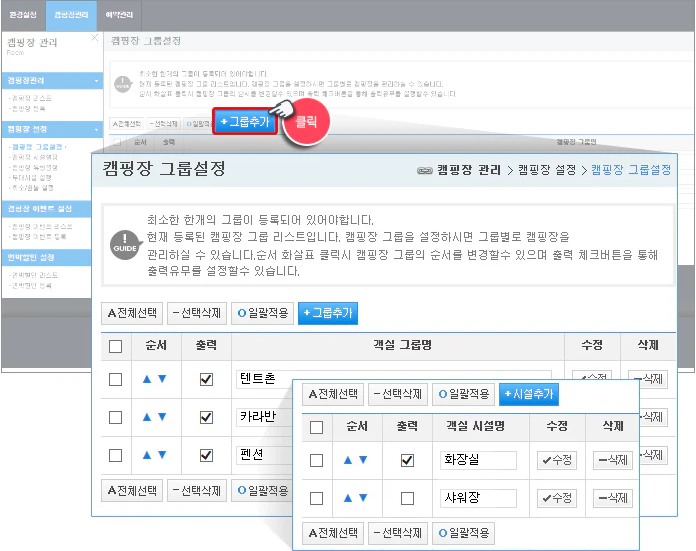Tick the select checkbox for 샤워장 row
Screen dimensions: 696x551
316,499
